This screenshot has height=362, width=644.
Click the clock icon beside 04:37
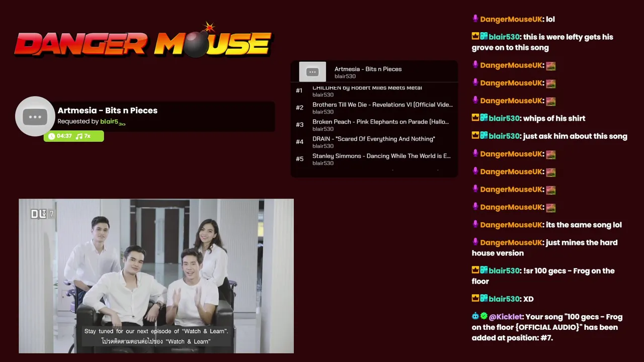coord(51,136)
